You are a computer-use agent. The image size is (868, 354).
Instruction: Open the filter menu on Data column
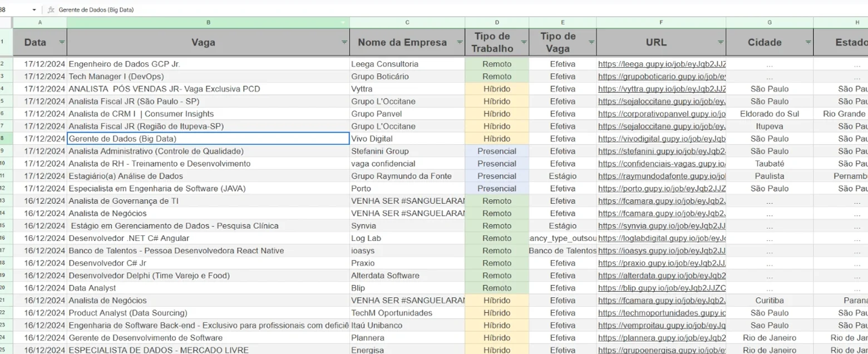pos(62,42)
